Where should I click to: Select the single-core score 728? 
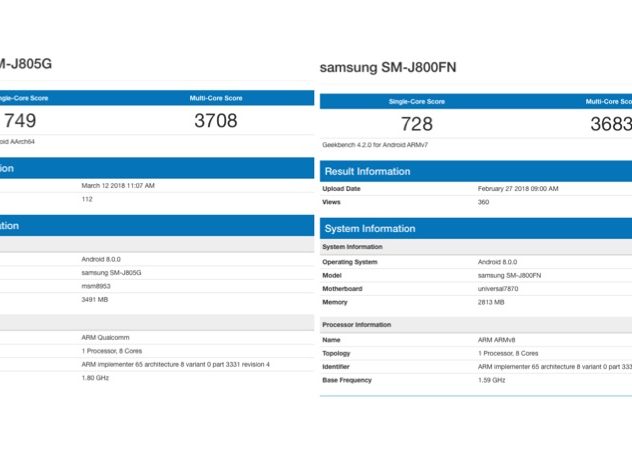(x=416, y=123)
